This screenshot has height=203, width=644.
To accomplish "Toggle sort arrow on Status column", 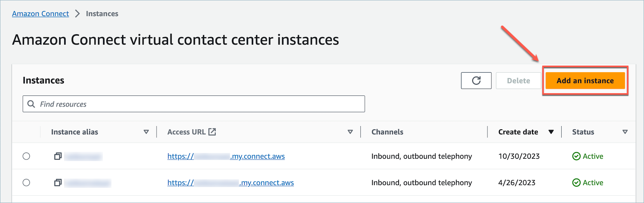I will tap(625, 132).
